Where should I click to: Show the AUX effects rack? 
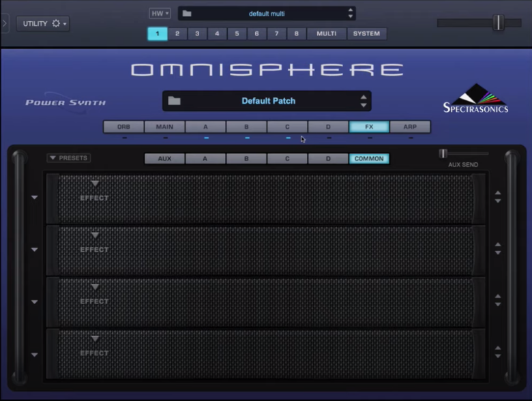[x=164, y=158]
